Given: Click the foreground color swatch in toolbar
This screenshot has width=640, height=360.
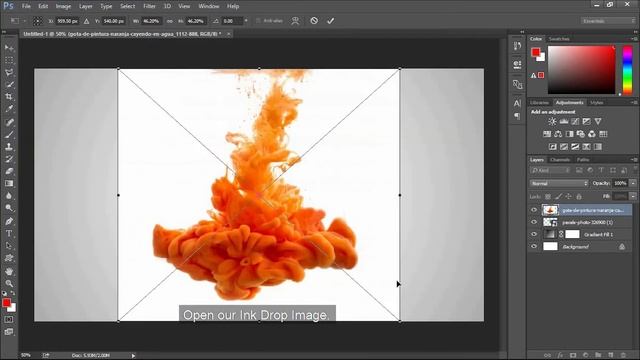Looking at the screenshot, I should coord(6,303).
